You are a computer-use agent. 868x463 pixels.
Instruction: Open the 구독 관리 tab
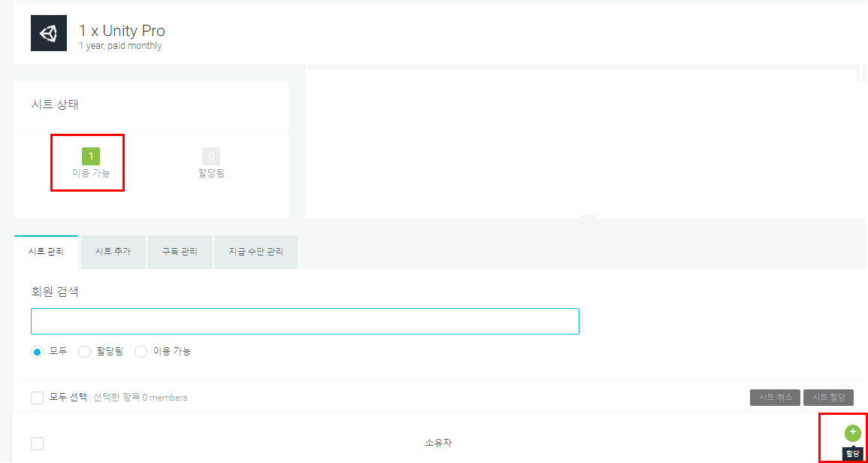pyautogui.click(x=180, y=252)
